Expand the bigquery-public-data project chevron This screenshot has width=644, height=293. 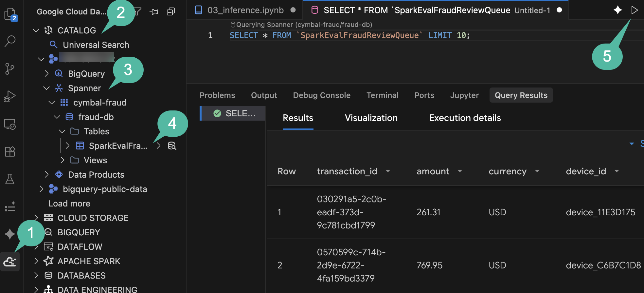click(x=41, y=189)
